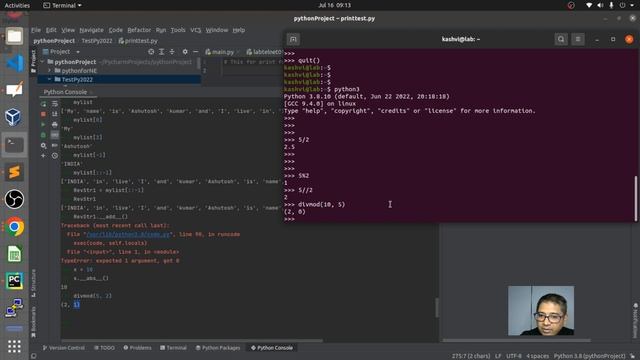The image size is (640, 360).
Task: Add a new console with plus icon
Action: (43, 156)
